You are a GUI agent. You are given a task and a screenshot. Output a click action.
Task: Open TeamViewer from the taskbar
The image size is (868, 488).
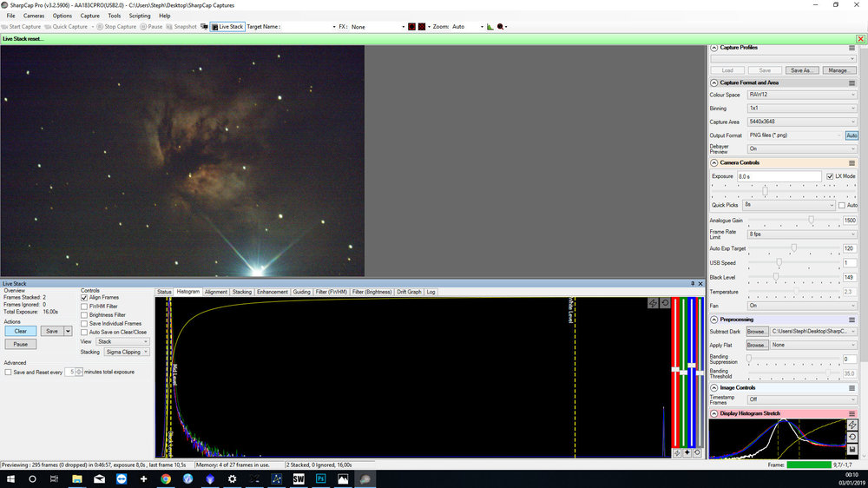pyautogui.click(x=122, y=478)
